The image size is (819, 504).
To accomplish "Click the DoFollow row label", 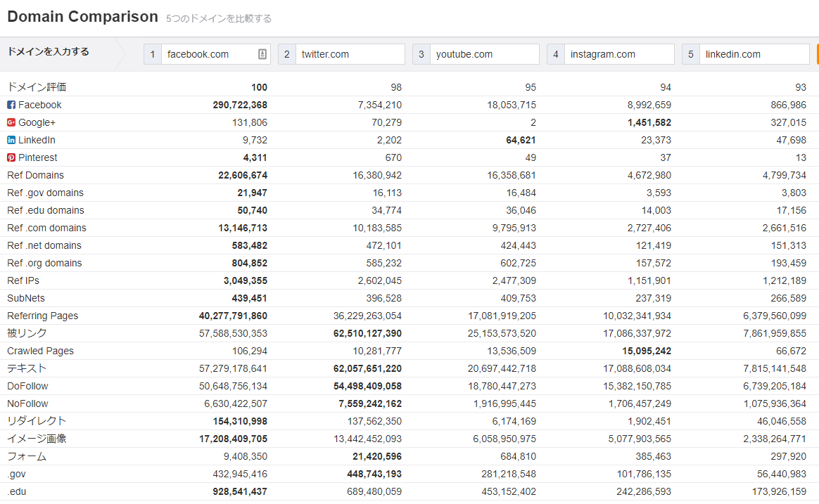I will pyautogui.click(x=27, y=386).
